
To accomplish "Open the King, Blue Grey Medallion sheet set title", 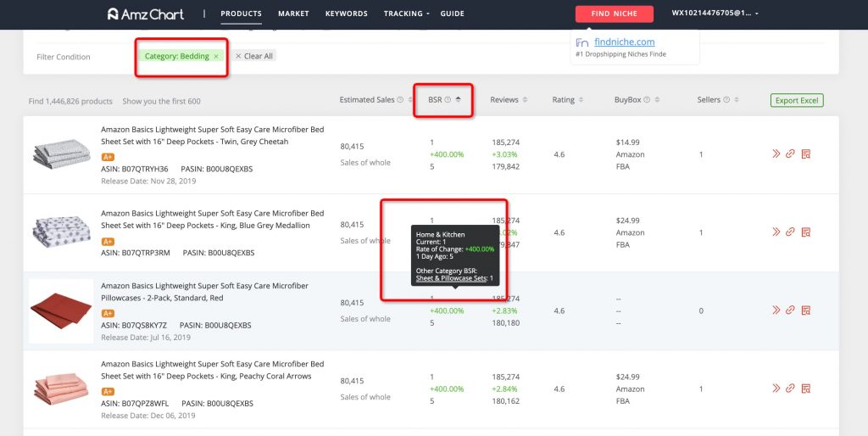I will click(213, 220).
